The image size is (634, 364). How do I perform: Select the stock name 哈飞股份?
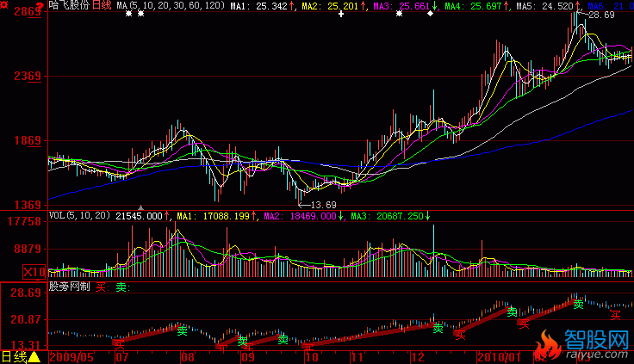(69, 5)
